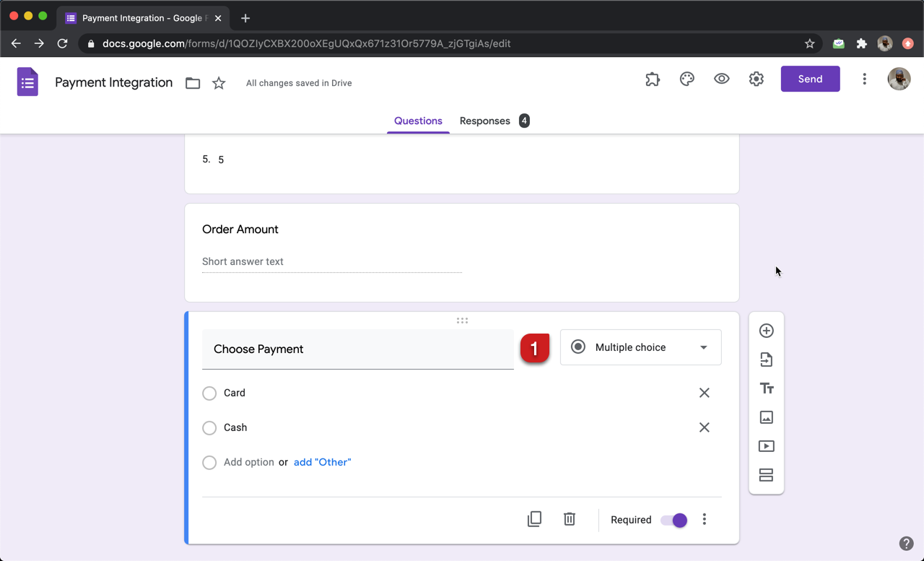Select the Card option

(209, 393)
